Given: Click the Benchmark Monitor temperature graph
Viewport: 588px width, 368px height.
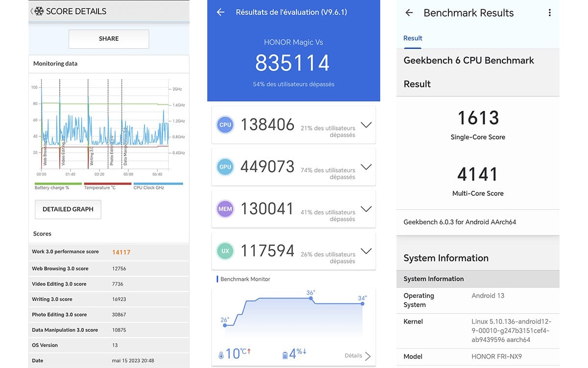Looking at the screenshot, I should [294, 314].
